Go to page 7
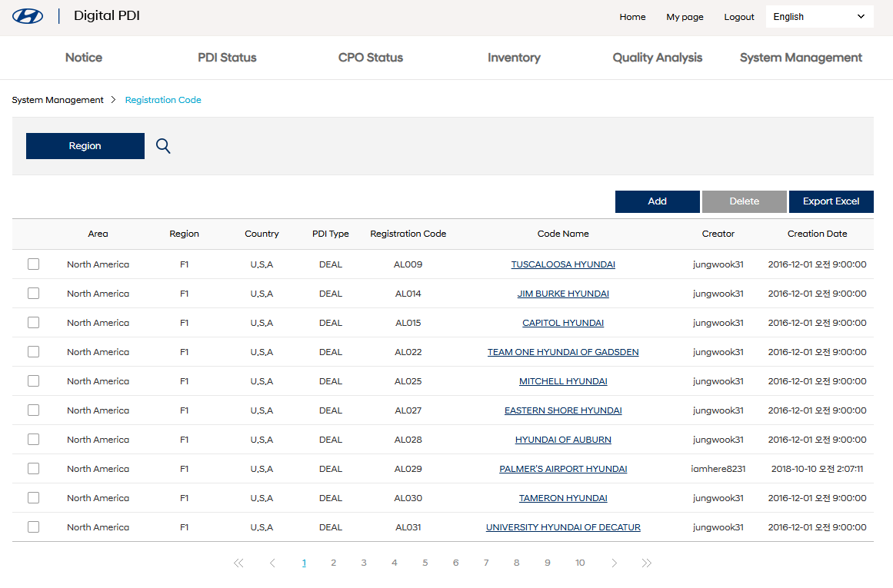Viewport: 893px width, 588px height. click(486, 563)
